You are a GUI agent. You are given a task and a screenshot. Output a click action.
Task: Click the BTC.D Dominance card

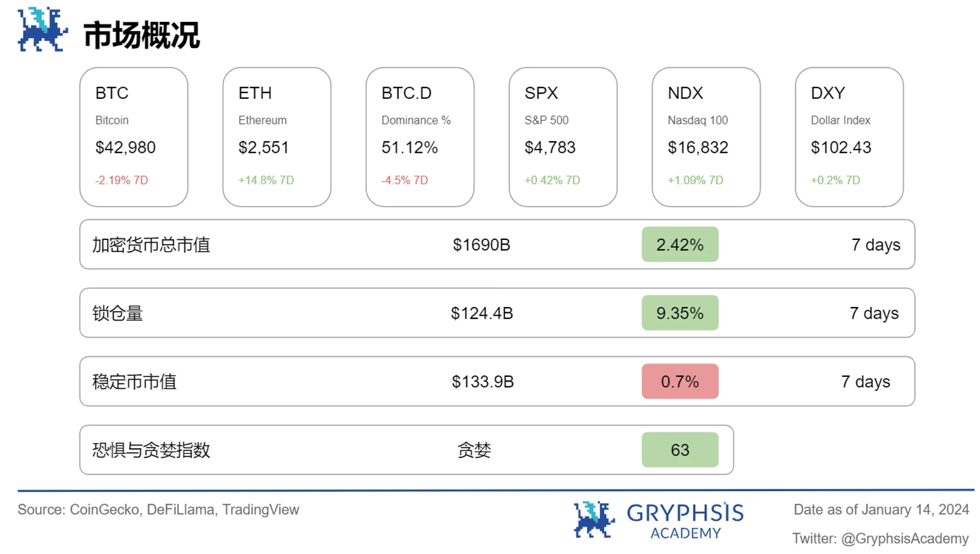[420, 137]
